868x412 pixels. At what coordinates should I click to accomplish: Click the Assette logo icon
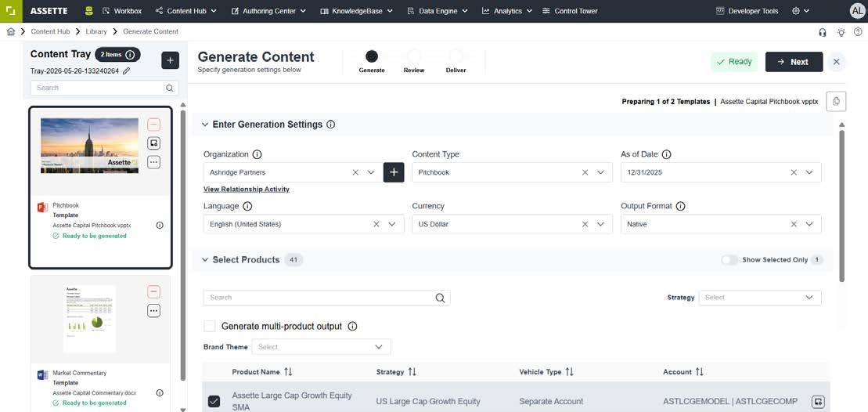click(x=11, y=11)
